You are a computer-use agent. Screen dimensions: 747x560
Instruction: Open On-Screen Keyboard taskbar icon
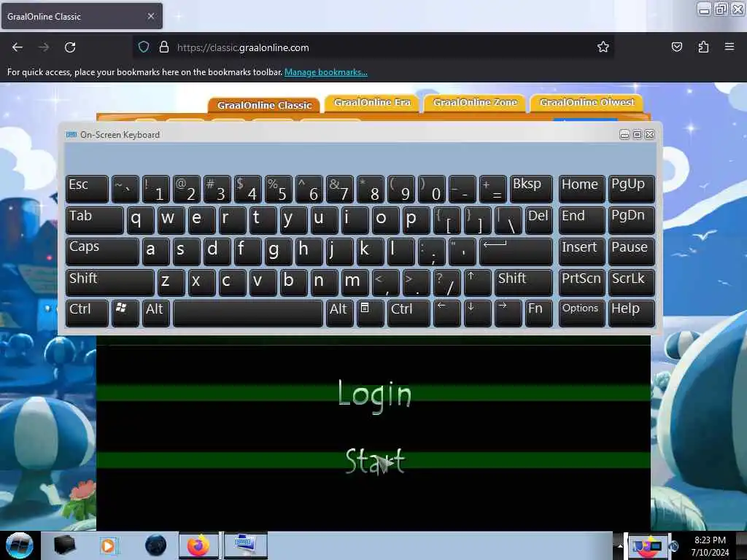[246, 545]
